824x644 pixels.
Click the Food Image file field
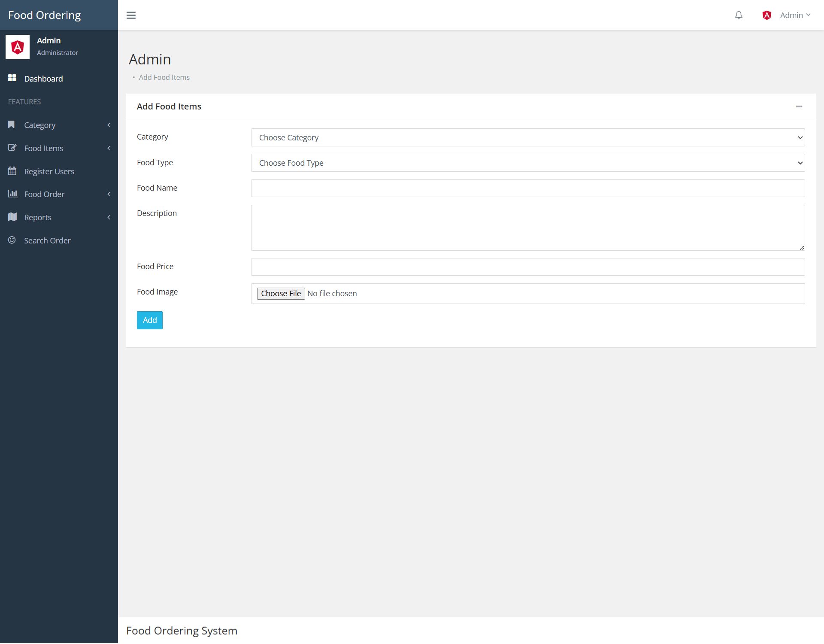[x=528, y=294]
